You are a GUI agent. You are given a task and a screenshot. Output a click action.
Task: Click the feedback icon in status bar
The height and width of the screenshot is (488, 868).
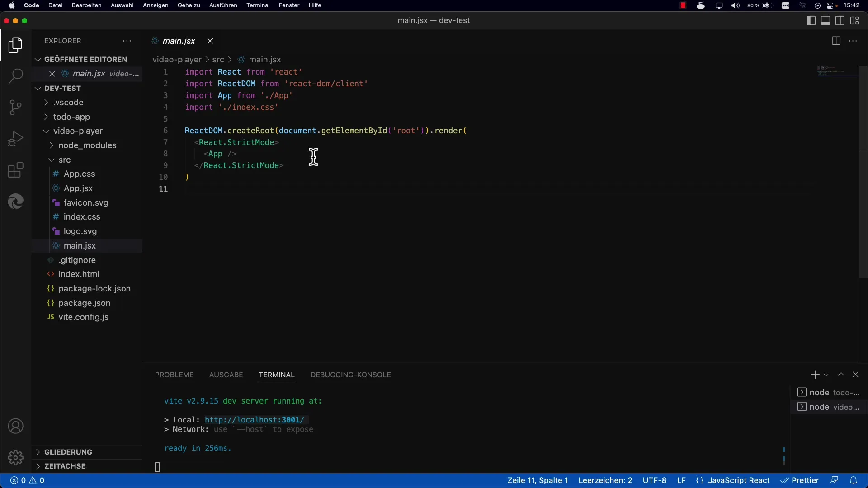(834, 480)
